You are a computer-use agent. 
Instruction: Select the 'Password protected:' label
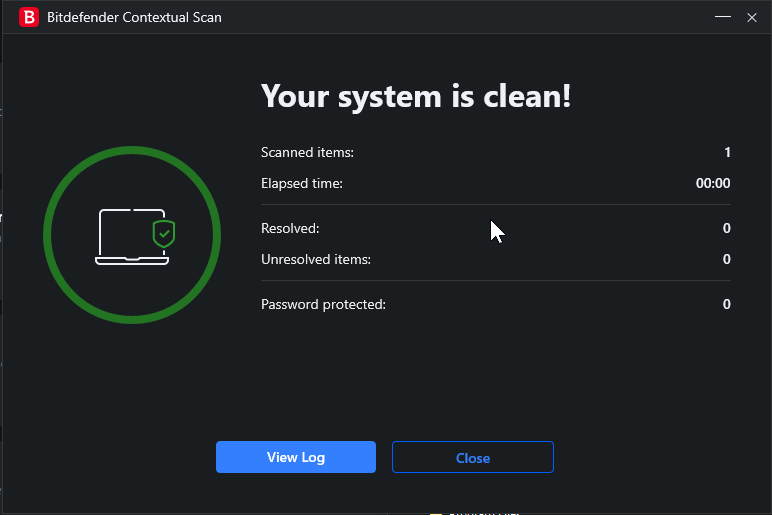(x=323, y=304)
